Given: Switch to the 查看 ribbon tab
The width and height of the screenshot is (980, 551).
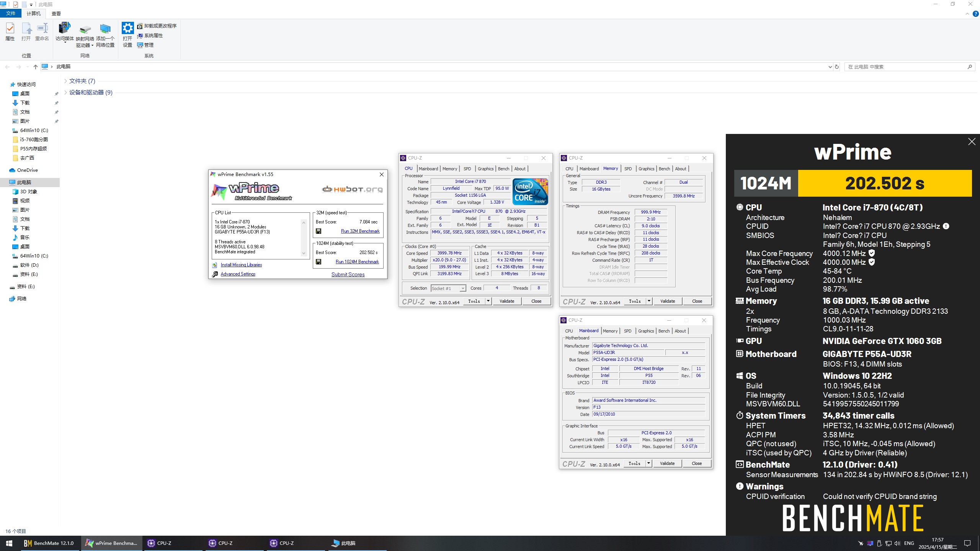Looking at the screenshot, I should click(x=56, y=13).
